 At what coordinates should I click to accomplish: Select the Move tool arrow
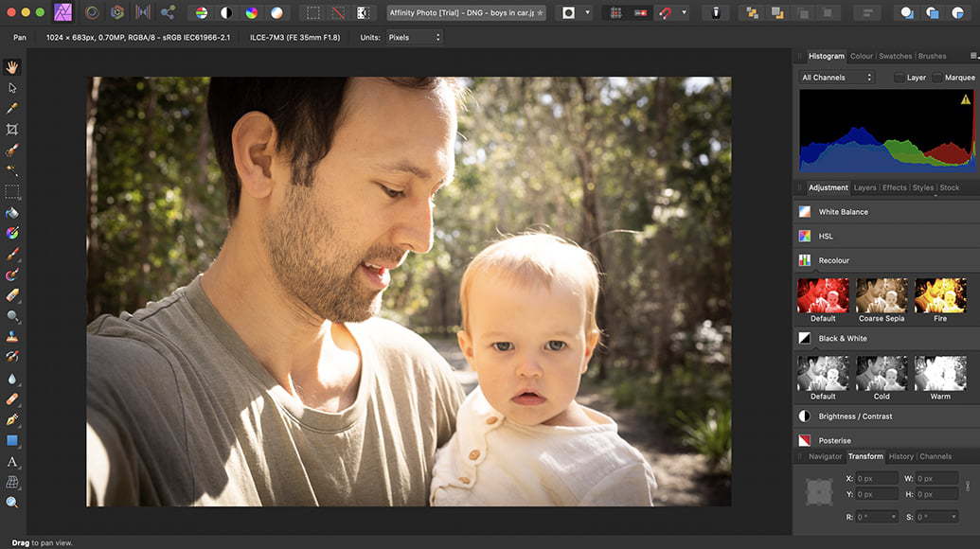(x=12, y=87)
